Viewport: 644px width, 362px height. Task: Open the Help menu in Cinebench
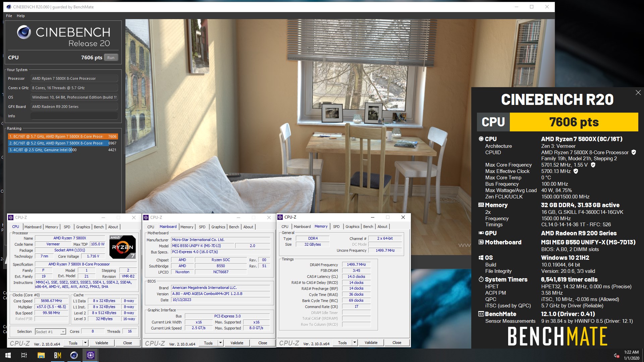point(21,16)
